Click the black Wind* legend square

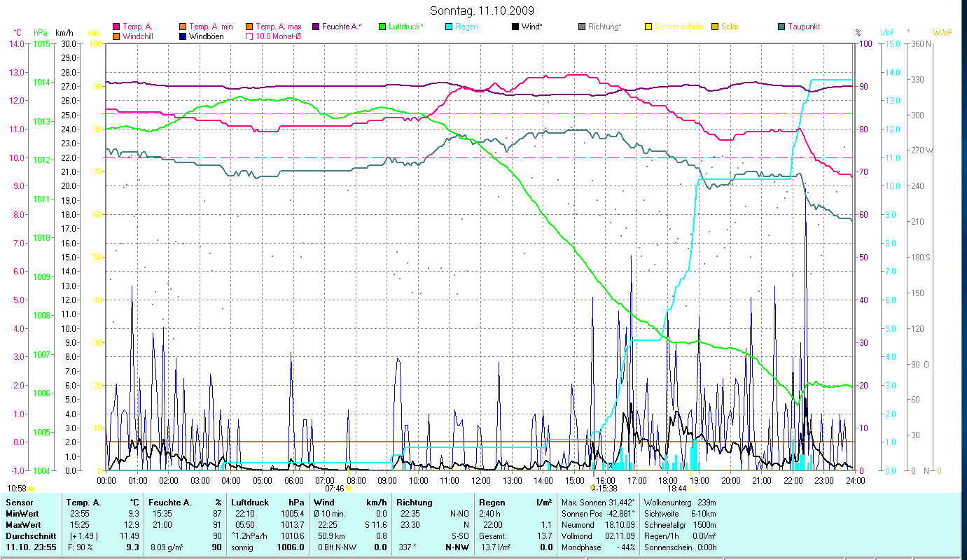point(515,27)
